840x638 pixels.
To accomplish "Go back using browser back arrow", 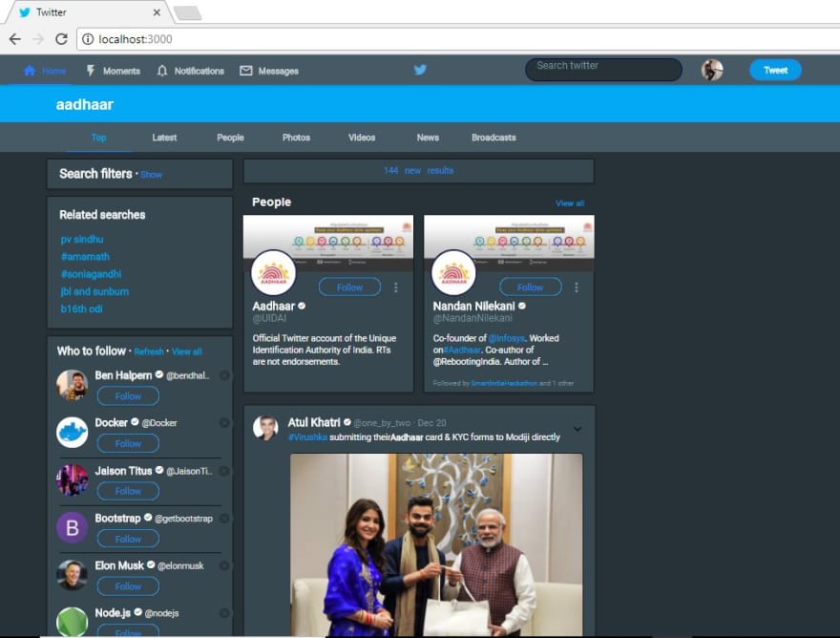I will [x=15, y=39].
